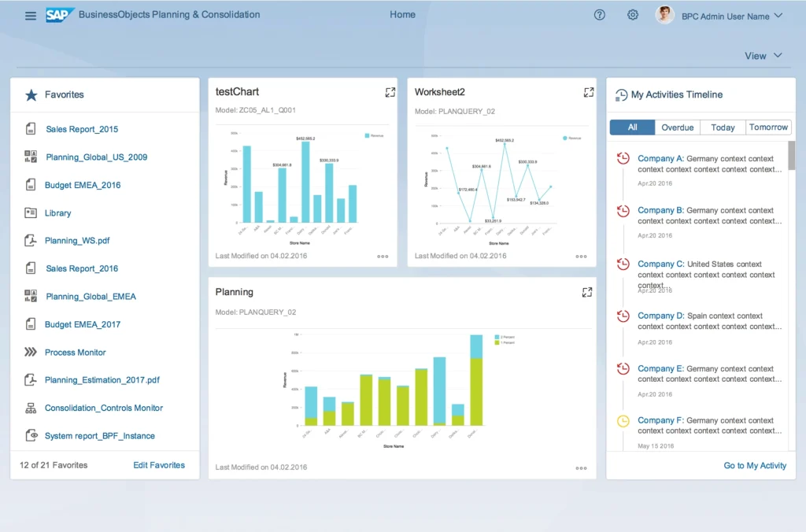This screenshot has height=532, width=806.
Task: Click the Company A overdue clock icon
Action: click(623, 158)
